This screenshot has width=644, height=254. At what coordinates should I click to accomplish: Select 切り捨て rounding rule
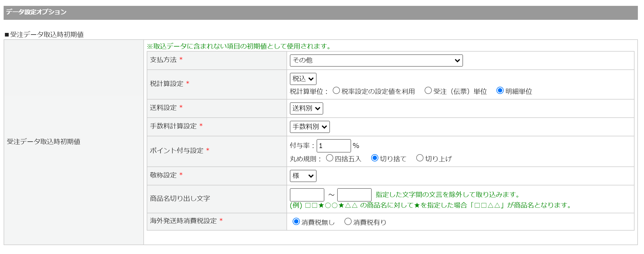(x=375, y=158)
